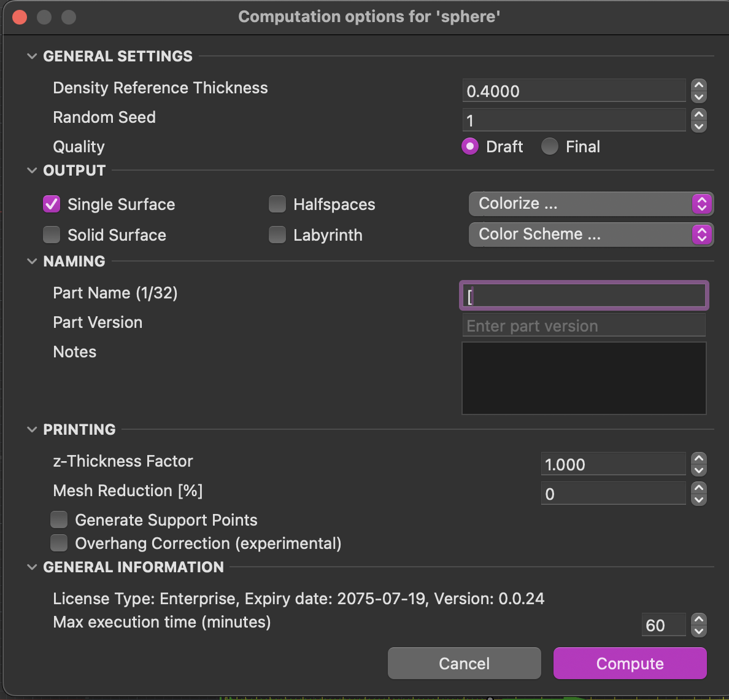Select the Final quality radio button
The width and height of the screenshot is (729, 700).
pyautogui.click(x=550, y=147)
